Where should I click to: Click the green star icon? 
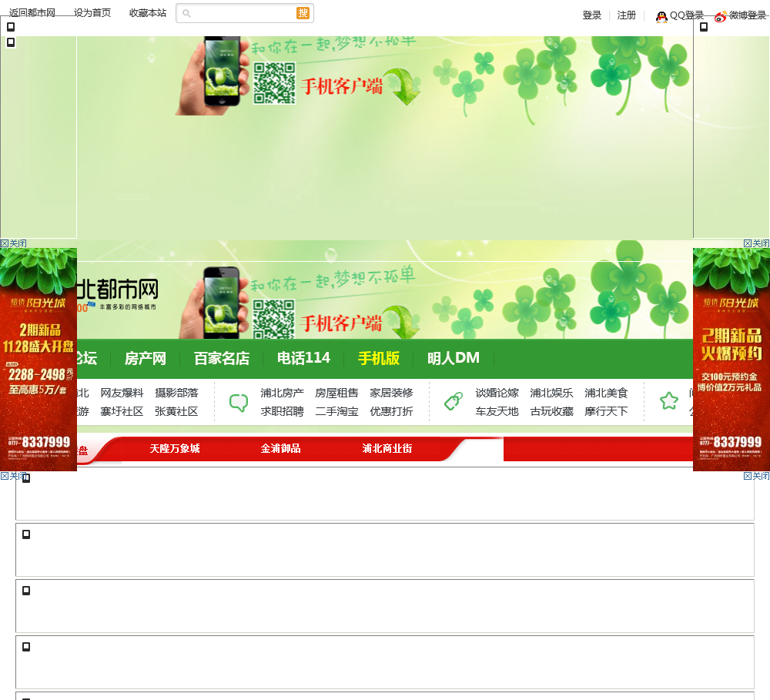click(668, 401)
